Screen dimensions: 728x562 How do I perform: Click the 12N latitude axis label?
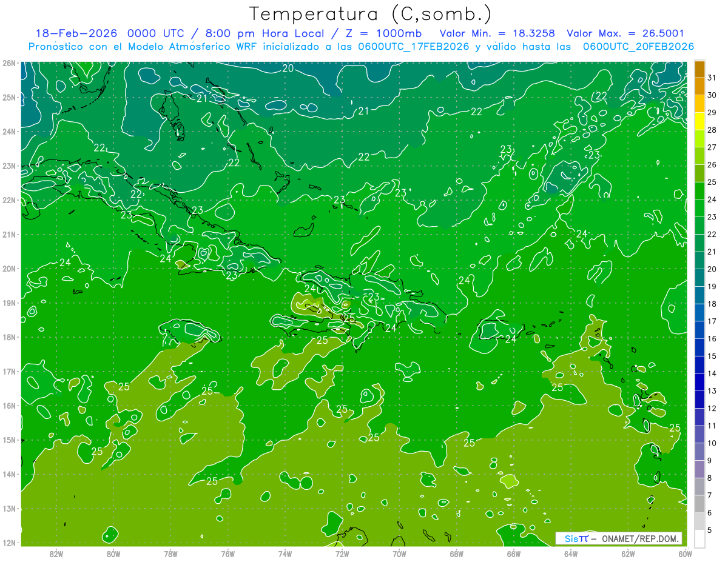(x=8, y=543)
